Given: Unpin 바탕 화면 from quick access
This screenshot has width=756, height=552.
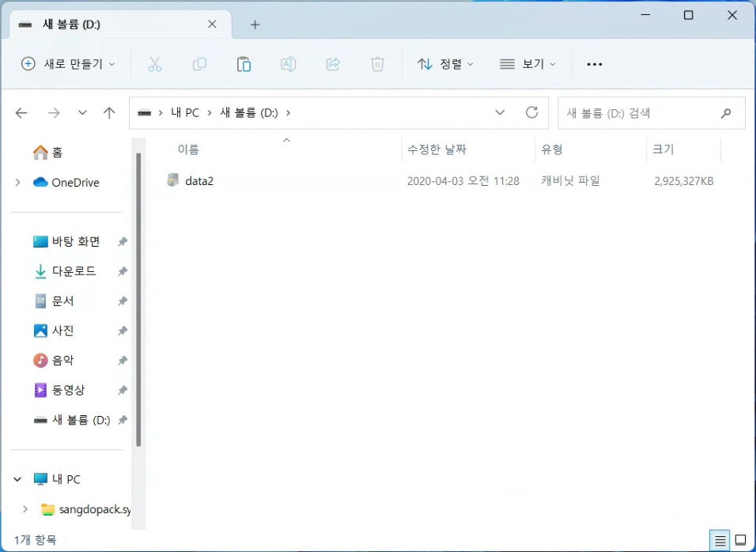Looking at the screenshot, I should pos(123,242).
